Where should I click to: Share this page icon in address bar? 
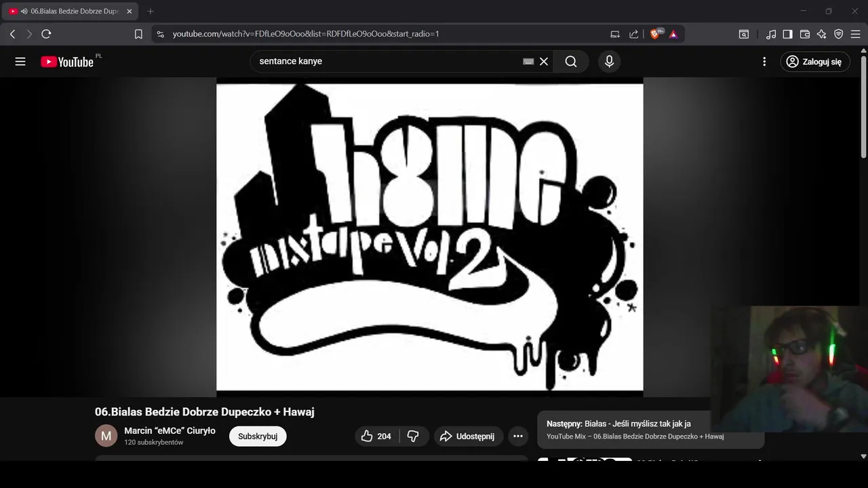(x=634, y=34)
